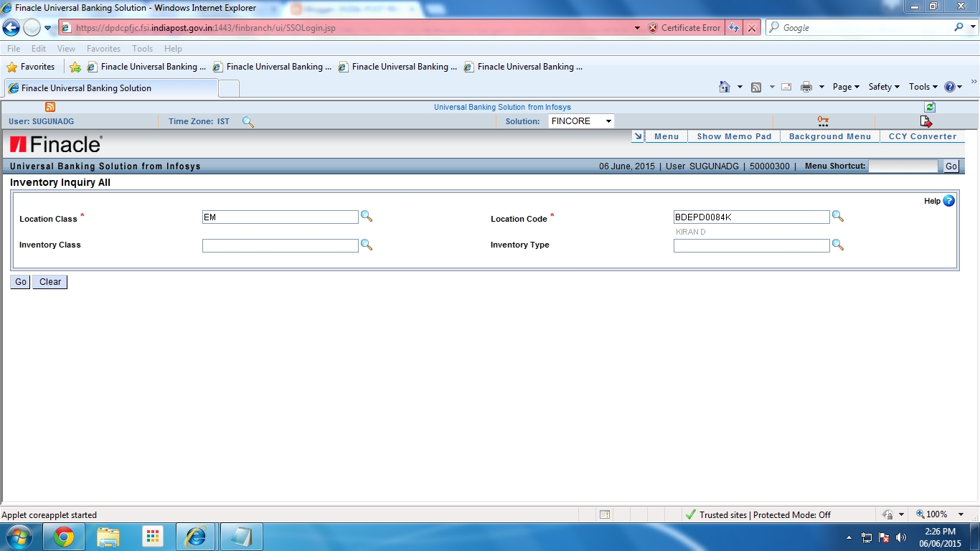Open the Location Code lookup magnifier
This screenshot has height=551, width=980.
point(838,216)
